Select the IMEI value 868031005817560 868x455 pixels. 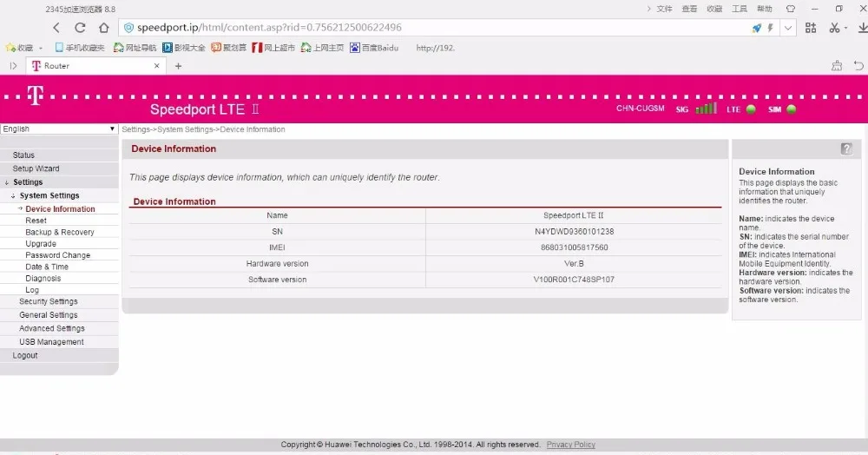(x=574, y=247)
